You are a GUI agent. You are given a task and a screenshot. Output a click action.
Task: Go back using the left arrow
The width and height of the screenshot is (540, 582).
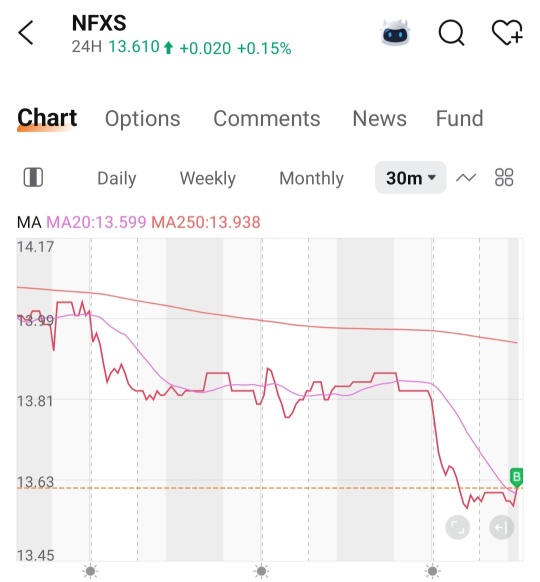(26, 33)
